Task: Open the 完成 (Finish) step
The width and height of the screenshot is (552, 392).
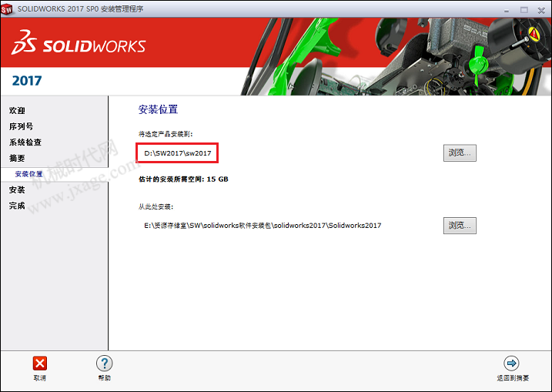Action: pos(17,206)
